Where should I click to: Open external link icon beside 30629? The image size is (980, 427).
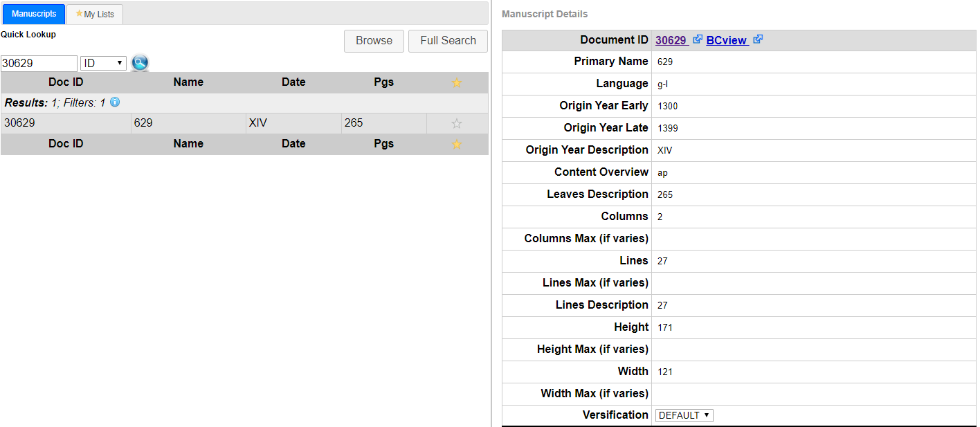[x=698, y=39]
